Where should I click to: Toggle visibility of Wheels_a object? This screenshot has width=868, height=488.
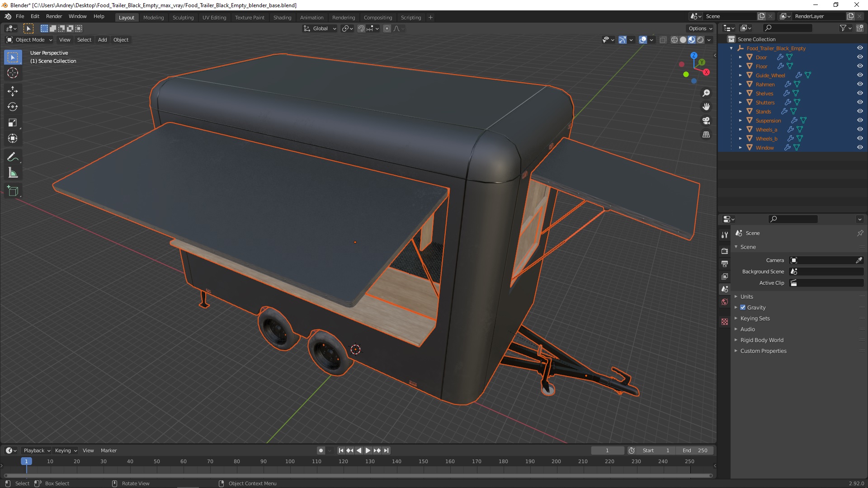coord(860,129)
